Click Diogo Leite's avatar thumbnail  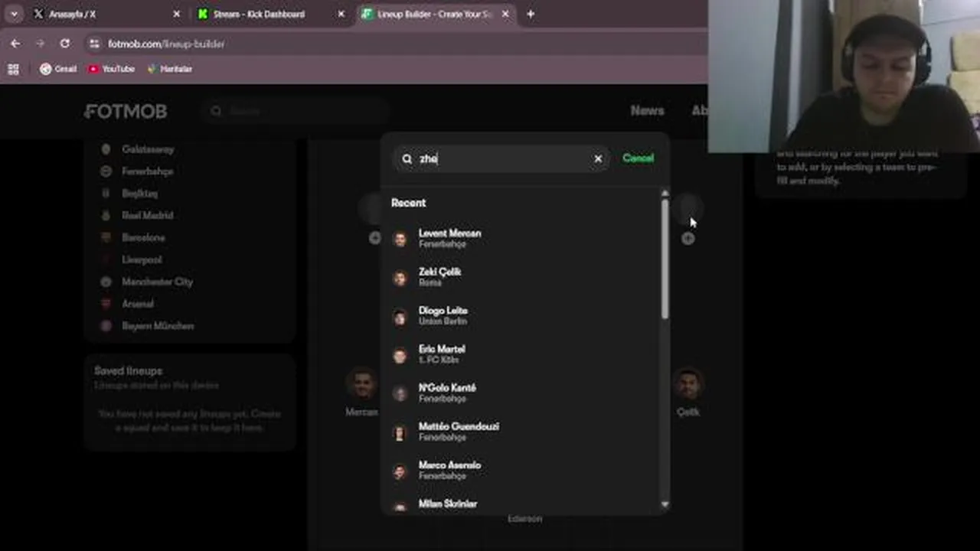(400, 316)
